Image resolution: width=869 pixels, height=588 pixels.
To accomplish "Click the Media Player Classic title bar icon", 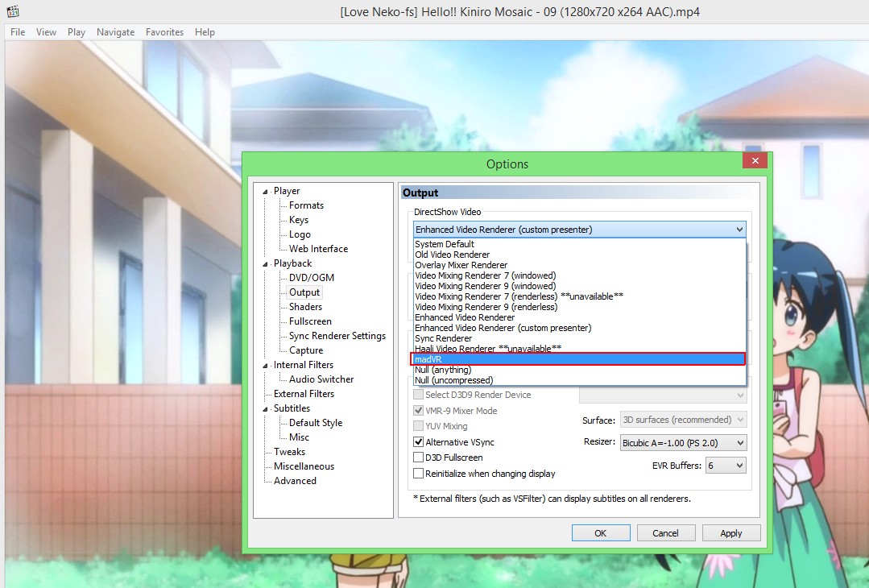I will coord(13,10).
